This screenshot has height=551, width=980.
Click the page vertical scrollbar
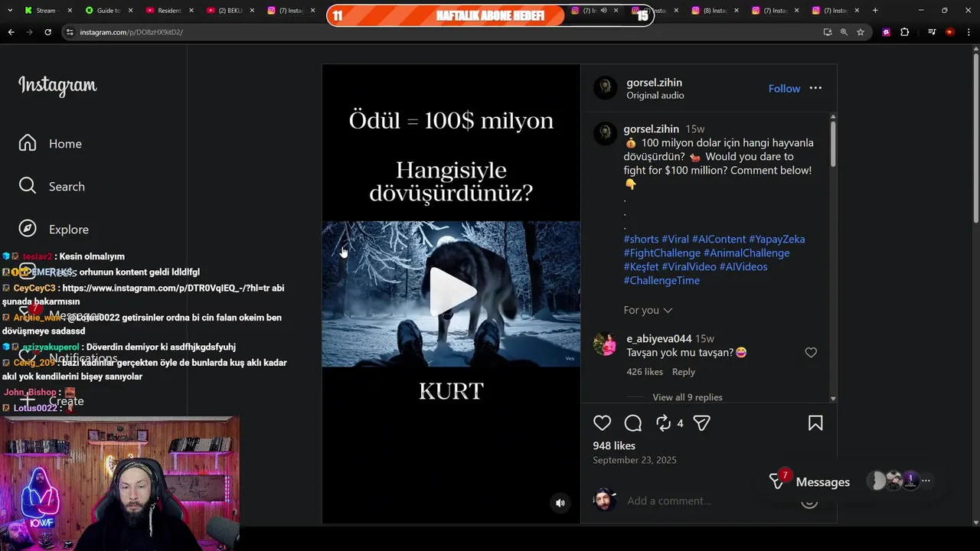pos(975,138)
